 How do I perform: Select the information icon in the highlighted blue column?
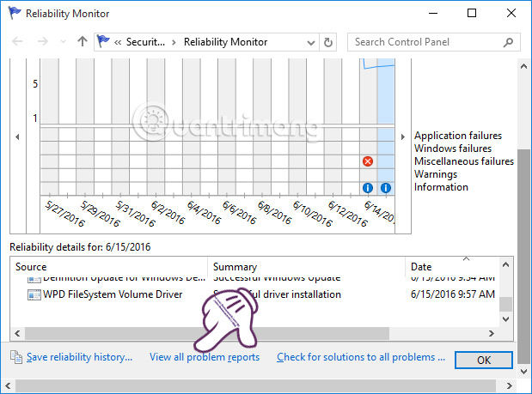[x=386, y=188]
